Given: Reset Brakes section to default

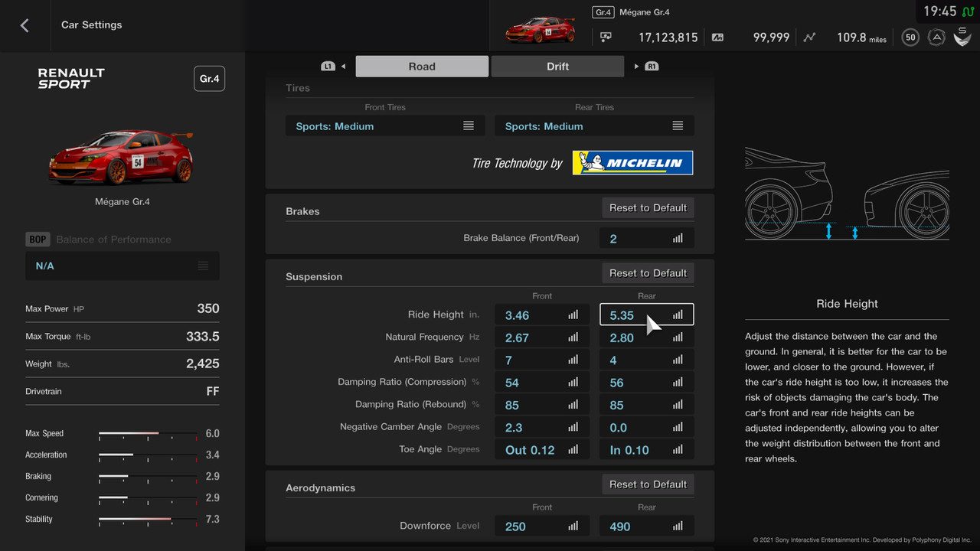Looking at the screenshot, I should 648,207.
